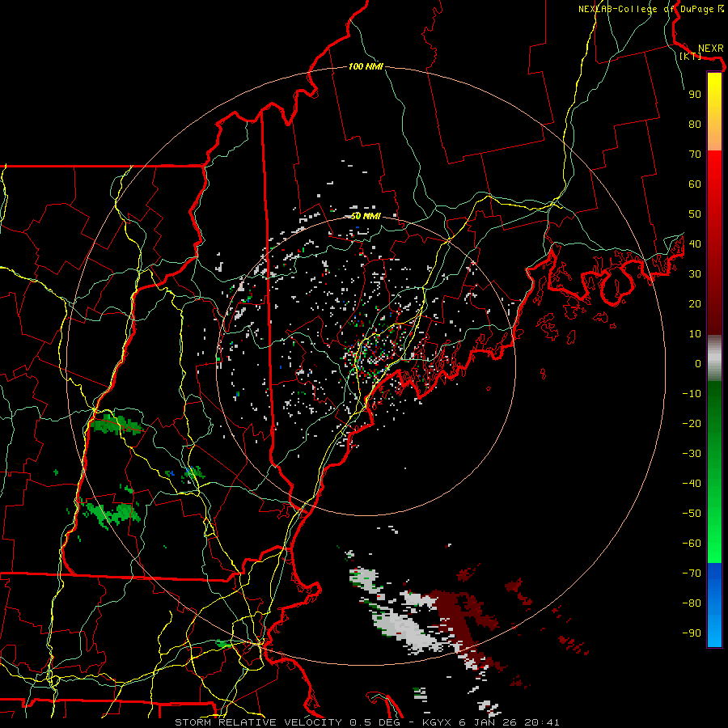
Task: Click the NEXR label at top right
Action: pos(711,49)
